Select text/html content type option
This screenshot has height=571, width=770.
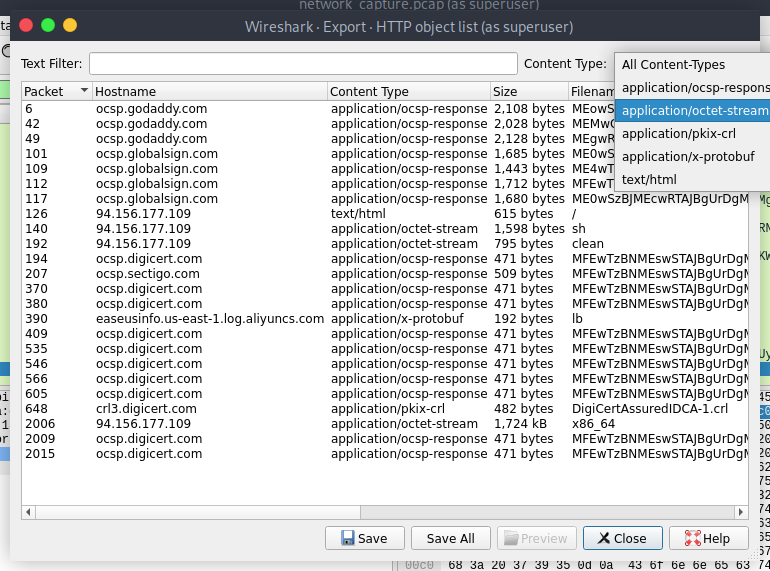tap(649, 179)
